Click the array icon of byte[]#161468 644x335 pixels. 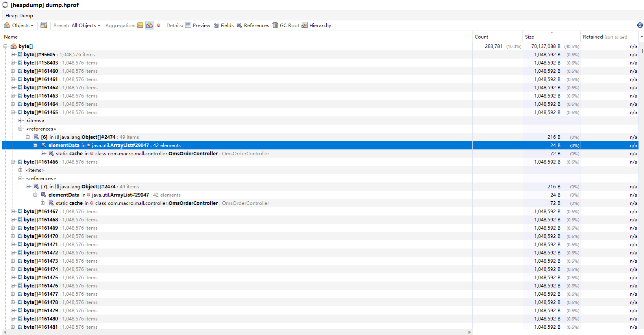pos(20,219)
